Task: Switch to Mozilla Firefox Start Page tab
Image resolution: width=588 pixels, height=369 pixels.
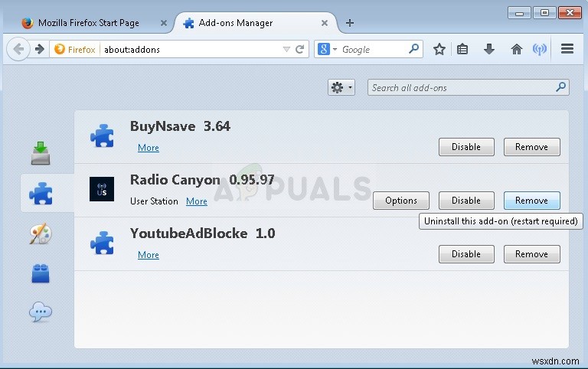Action: 89,23
